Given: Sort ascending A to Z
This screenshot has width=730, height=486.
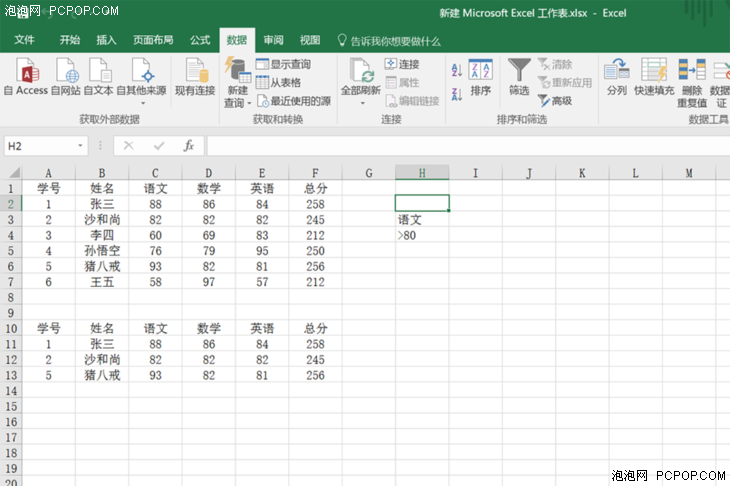Looking at the screenshot, I should (457, 70).
